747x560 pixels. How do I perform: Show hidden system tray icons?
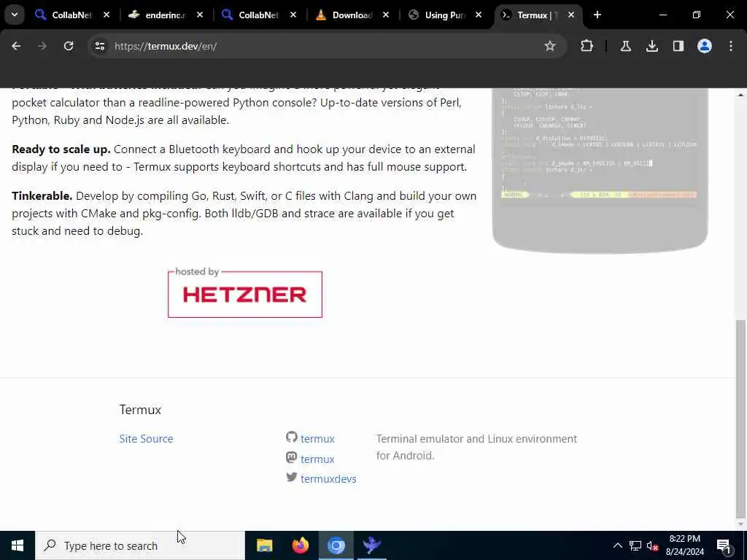pyautogui.click(x=617, y=545)
